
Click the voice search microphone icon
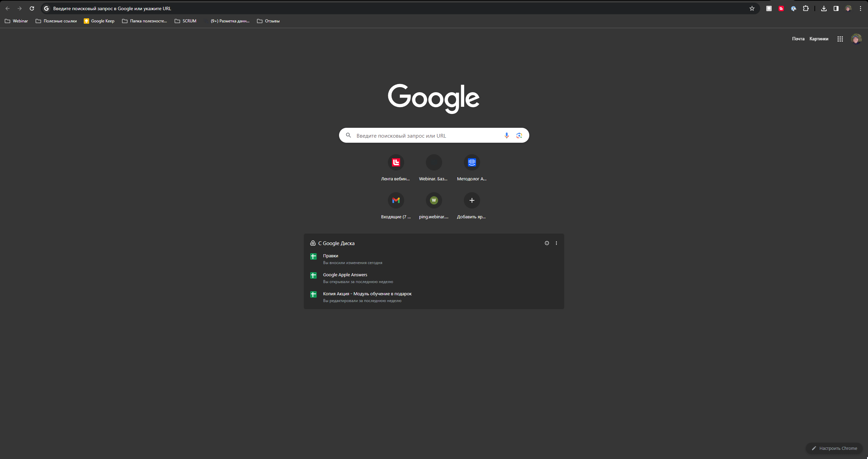[507, 135]
